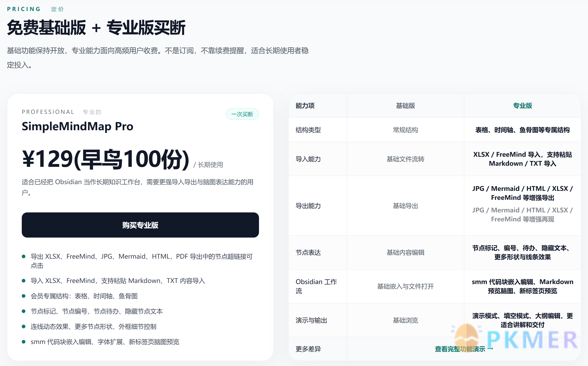Click the 演示模式、填空模式 pro cell
This screenshot has height=366, width=588.
522,320
